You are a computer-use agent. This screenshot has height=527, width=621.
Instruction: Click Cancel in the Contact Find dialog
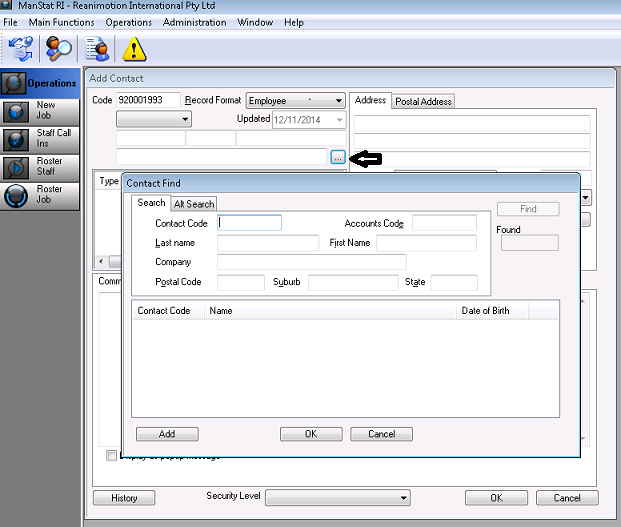point(381,434)
